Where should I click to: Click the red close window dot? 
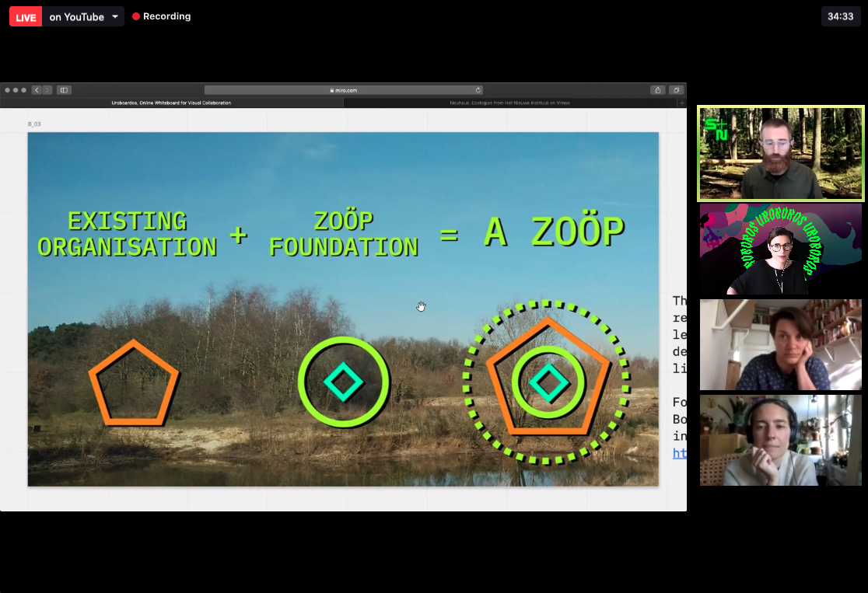click(7, 90)
